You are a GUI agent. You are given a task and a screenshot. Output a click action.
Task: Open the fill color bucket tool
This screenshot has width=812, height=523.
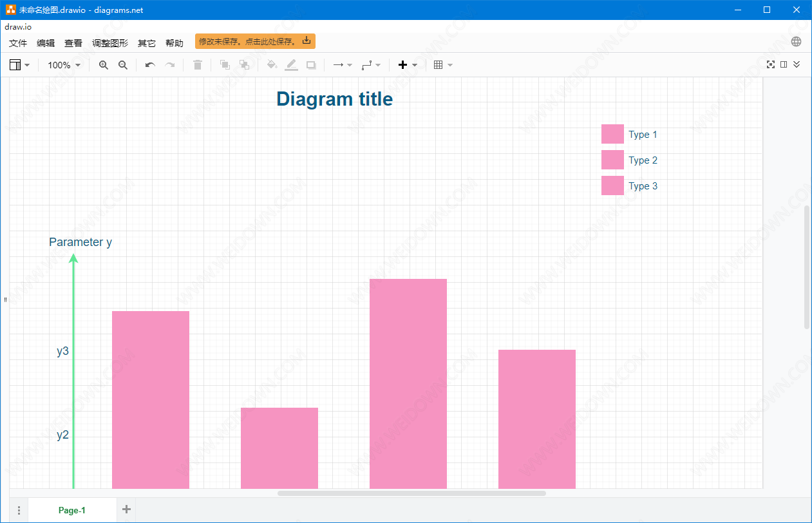coord(272,65)
